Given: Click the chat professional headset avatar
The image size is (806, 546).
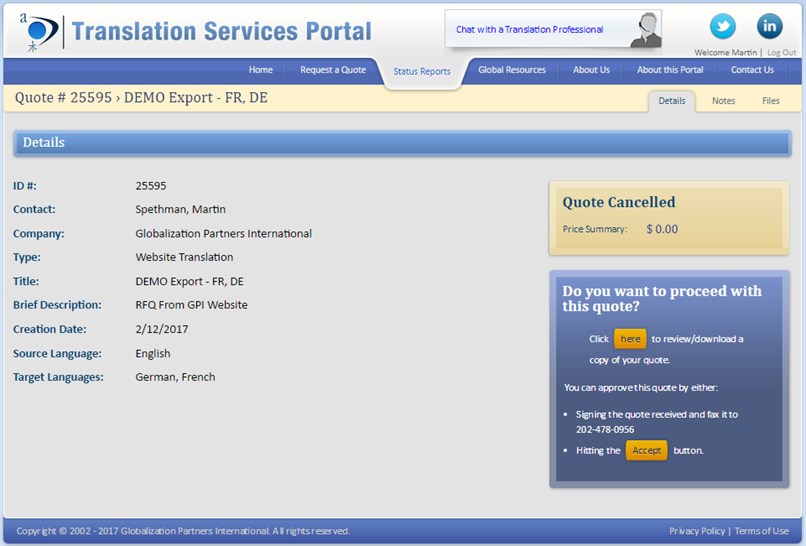Looking at the screenshot, I should pyautogui.click(x=646, y=30).
